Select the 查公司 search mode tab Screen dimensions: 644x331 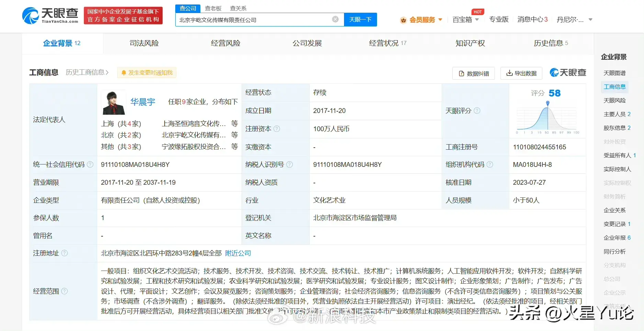click(x=188, y=8)
